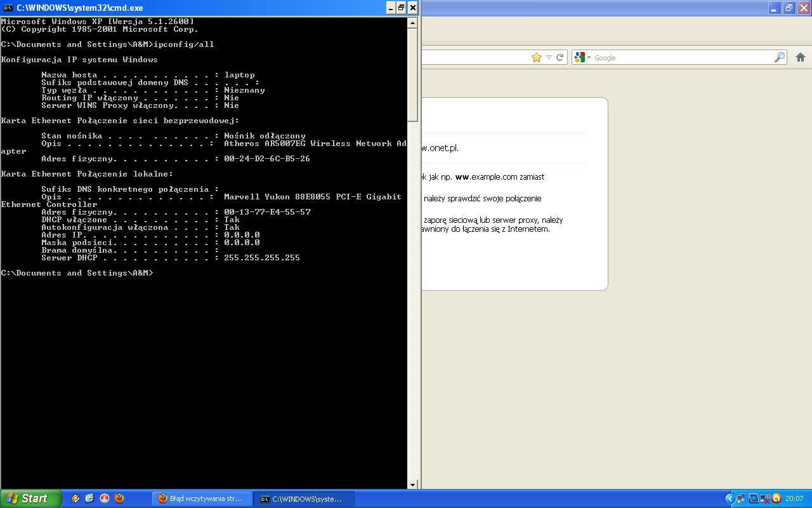Launch Firefox from quick launch

point(119,498)
